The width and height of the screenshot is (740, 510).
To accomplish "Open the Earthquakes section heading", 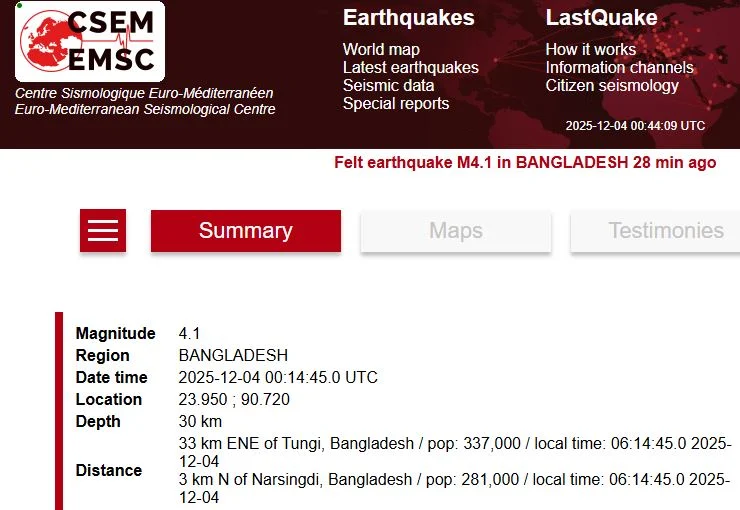I will click(408, 18).
